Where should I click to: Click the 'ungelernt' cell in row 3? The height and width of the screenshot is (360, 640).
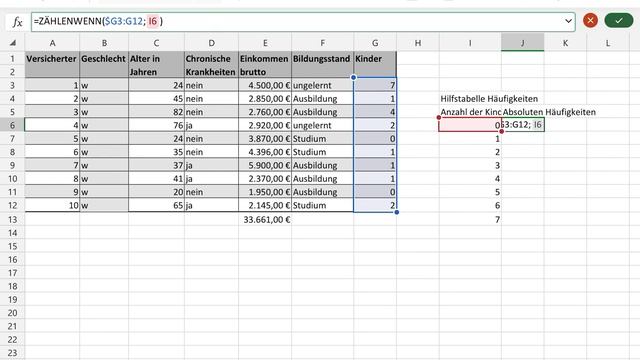coord(322,85)
